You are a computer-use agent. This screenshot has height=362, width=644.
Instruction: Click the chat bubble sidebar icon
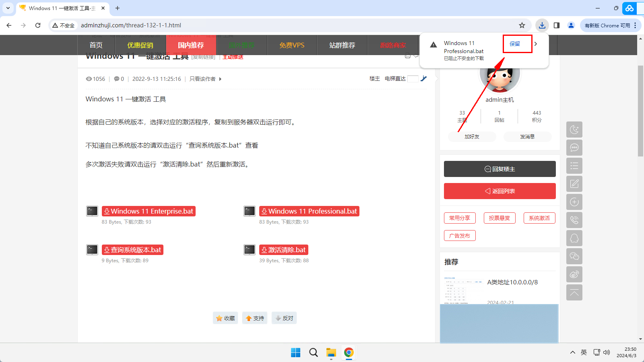tap(574, 148)
